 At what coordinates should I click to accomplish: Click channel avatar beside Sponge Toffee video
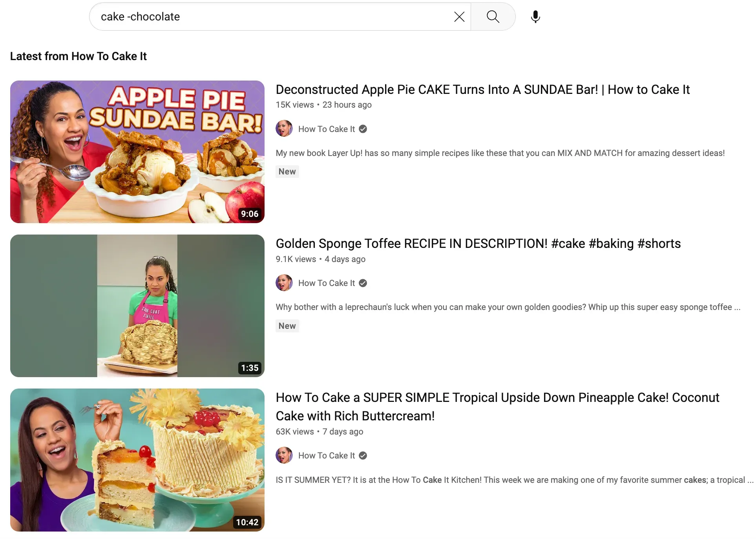pyautogui.click(x=284, y=283)
